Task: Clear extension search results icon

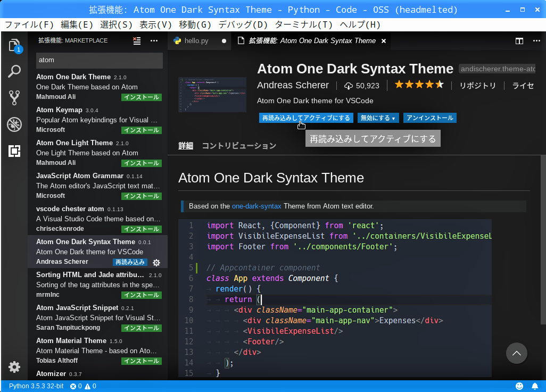Action: pos(137,41)
